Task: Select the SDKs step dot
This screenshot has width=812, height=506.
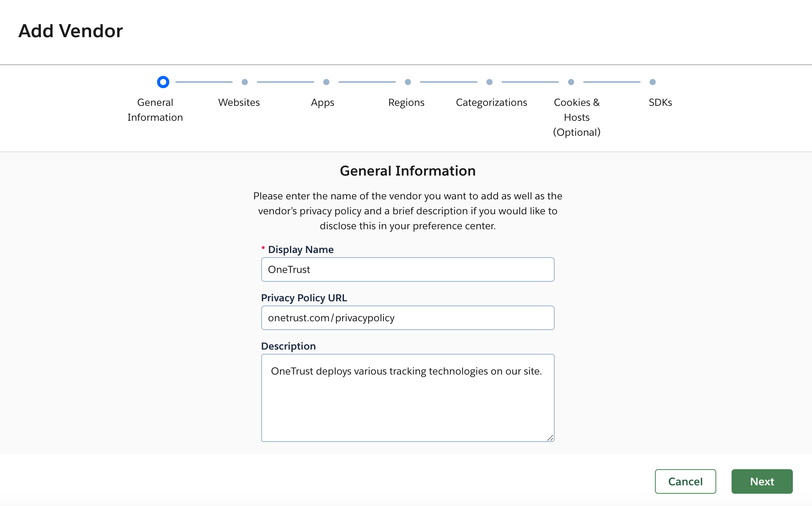Action: [x=653, y=82]
